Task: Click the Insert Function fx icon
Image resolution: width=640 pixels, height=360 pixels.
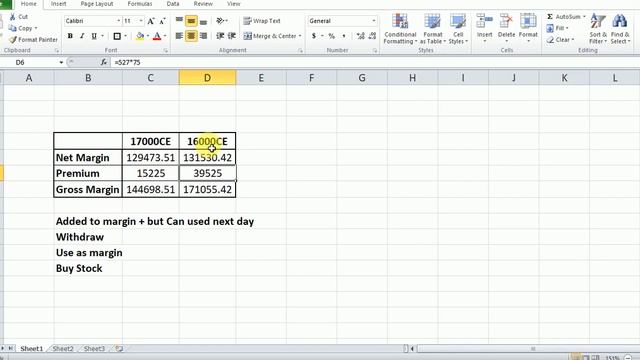Action: 104,62
